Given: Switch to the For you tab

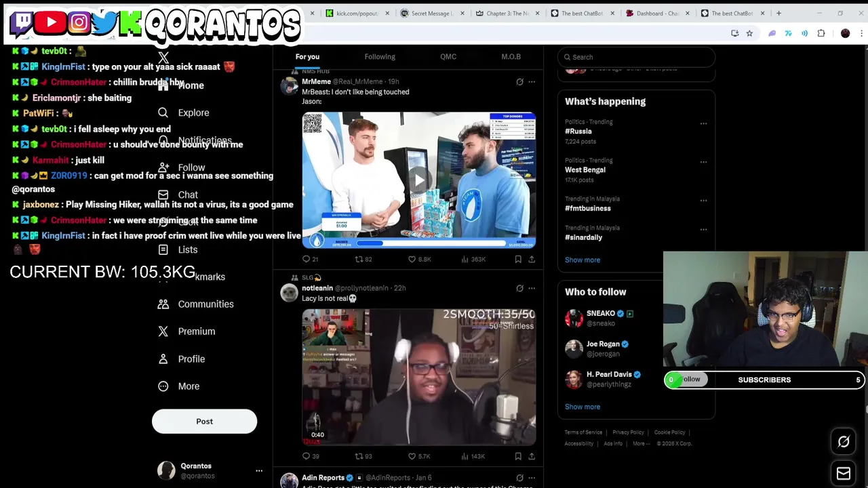Looking at the screenshot, I should pyautogui.click(x=307, y=57).
